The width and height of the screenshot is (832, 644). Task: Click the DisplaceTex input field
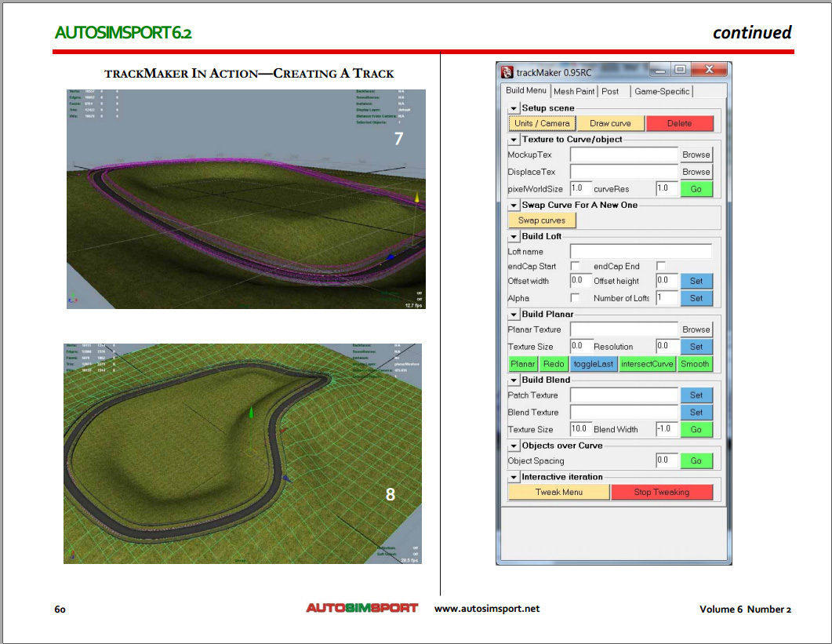(x=624, y=172)
